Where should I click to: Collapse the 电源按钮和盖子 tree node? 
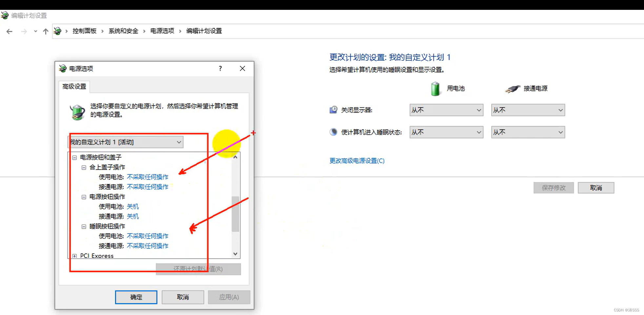(x=75, y=157)
